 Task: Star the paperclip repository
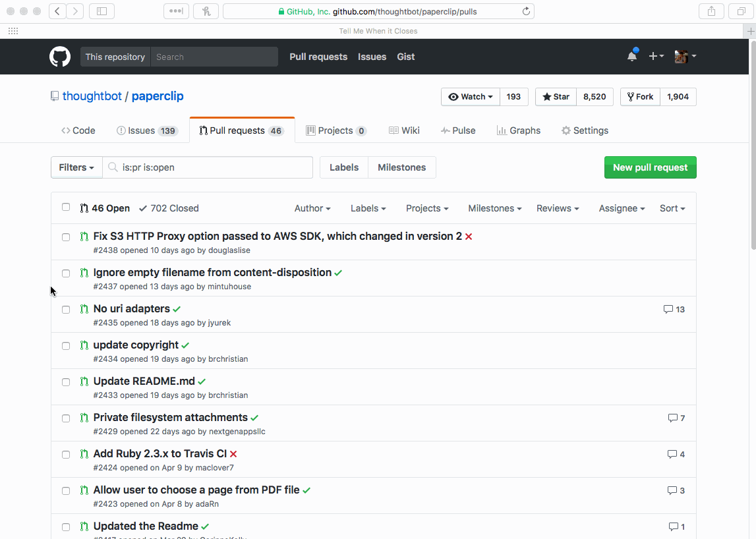click(556, 97)
